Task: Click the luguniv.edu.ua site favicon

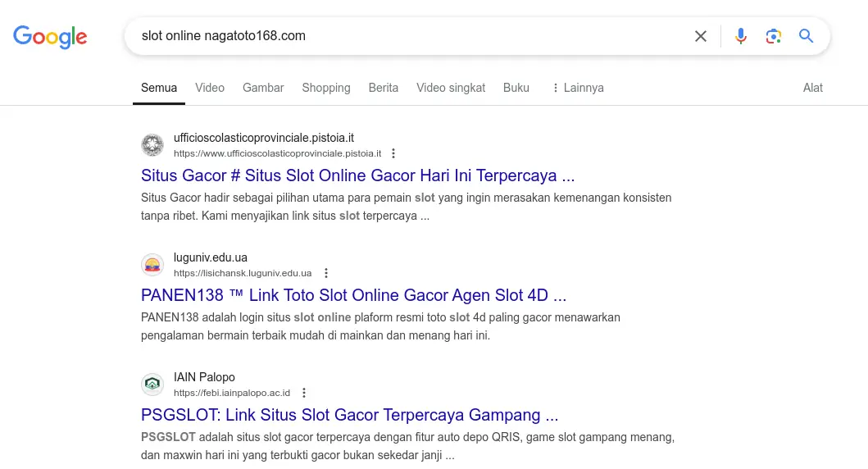Action: (152, 265)
